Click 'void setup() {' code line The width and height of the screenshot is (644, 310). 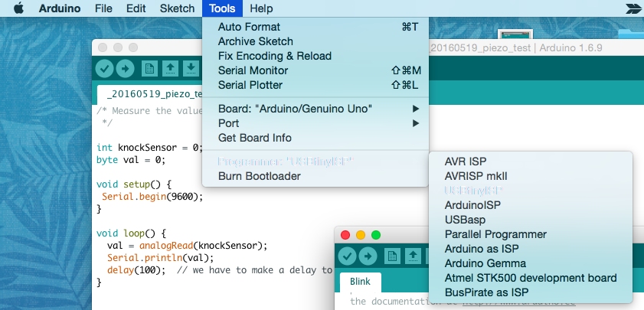click(133, 184)
